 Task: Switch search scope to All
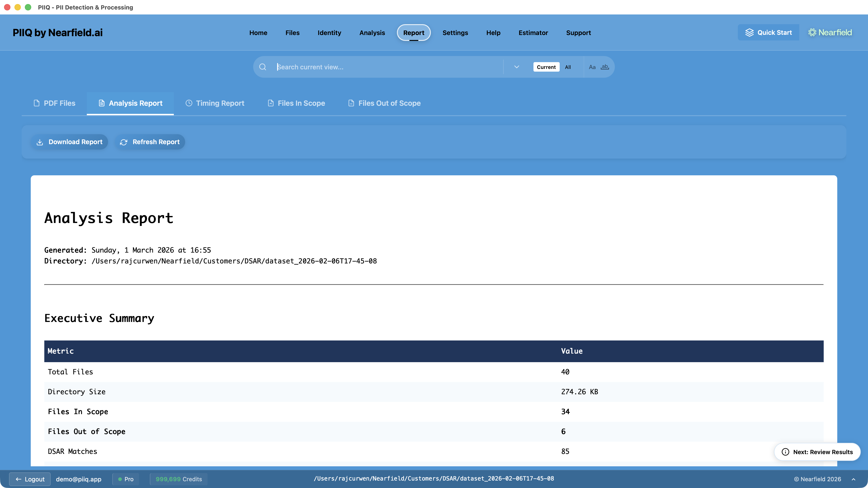(x=568, y=67)
